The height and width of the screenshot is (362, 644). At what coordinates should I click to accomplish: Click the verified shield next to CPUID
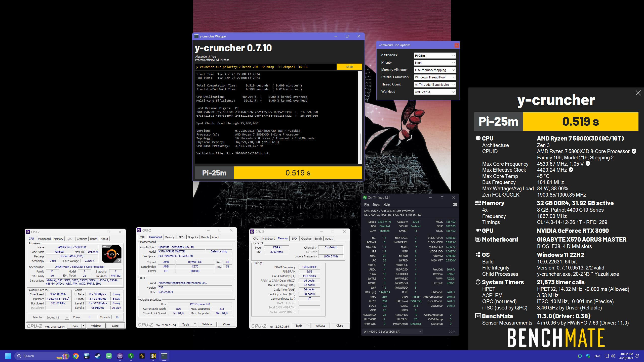pyautogui.click(x=634, y=151)
